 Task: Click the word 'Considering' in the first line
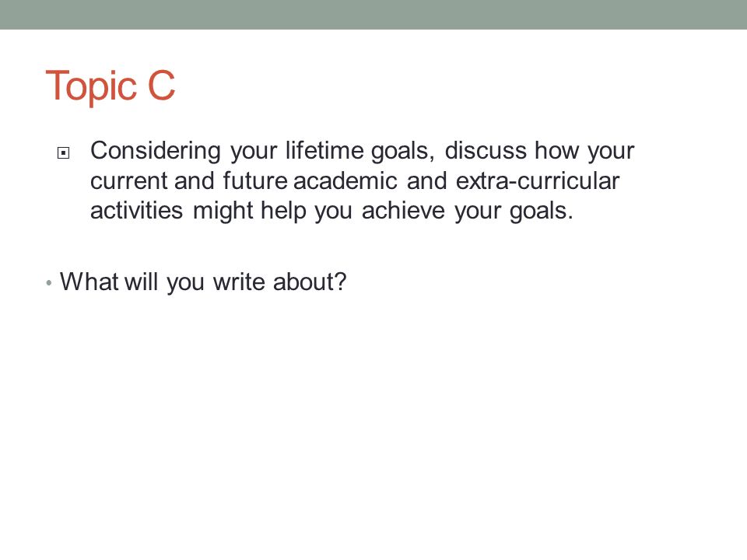[x=156, y=151]
